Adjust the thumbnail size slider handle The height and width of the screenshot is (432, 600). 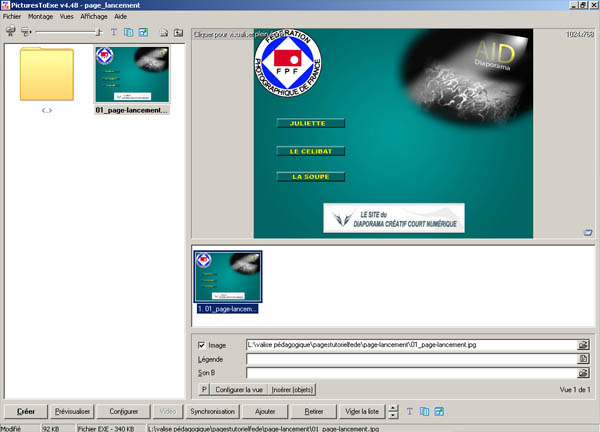99,32
